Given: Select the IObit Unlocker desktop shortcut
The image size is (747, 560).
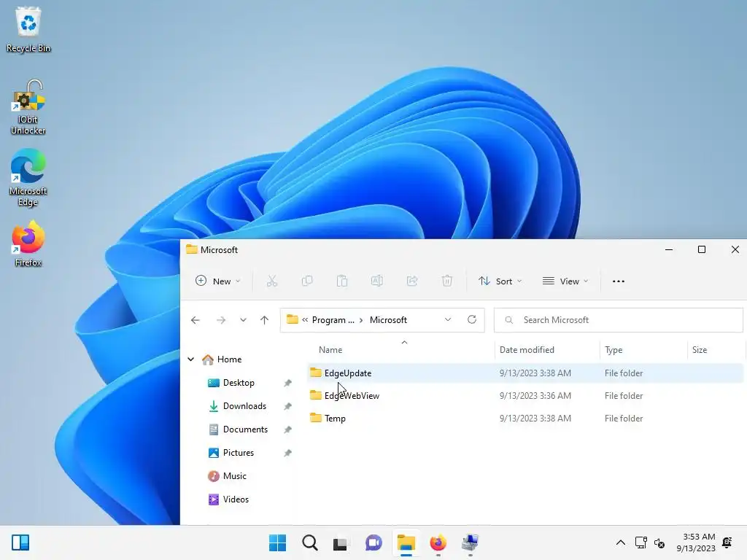Looking at the screenshot, I should click(x=28, y=107).
